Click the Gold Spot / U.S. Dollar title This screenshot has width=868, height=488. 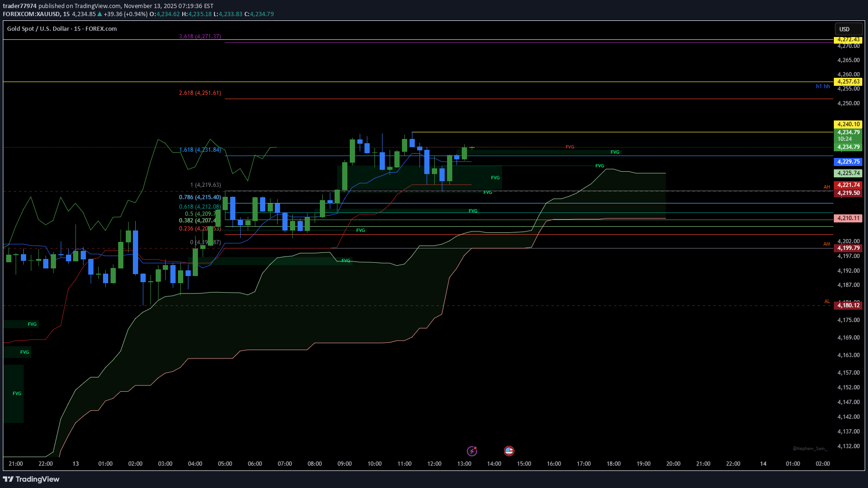click(x=62, y=29)
